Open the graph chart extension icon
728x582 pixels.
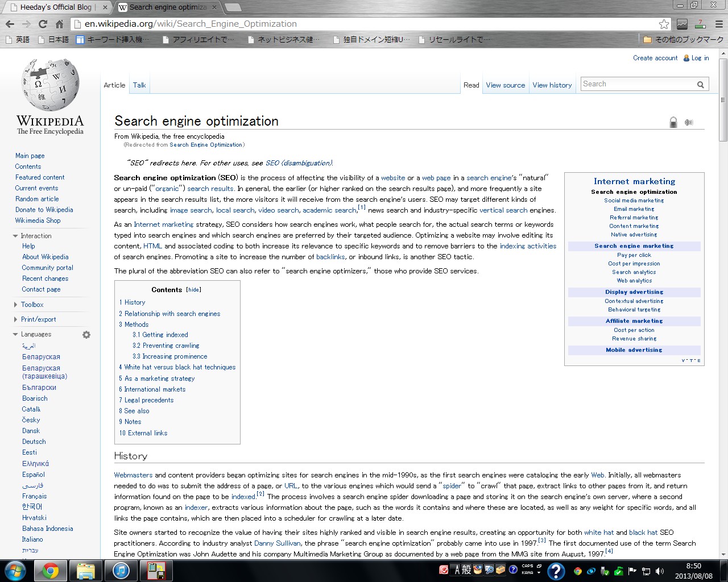point(682,24)
